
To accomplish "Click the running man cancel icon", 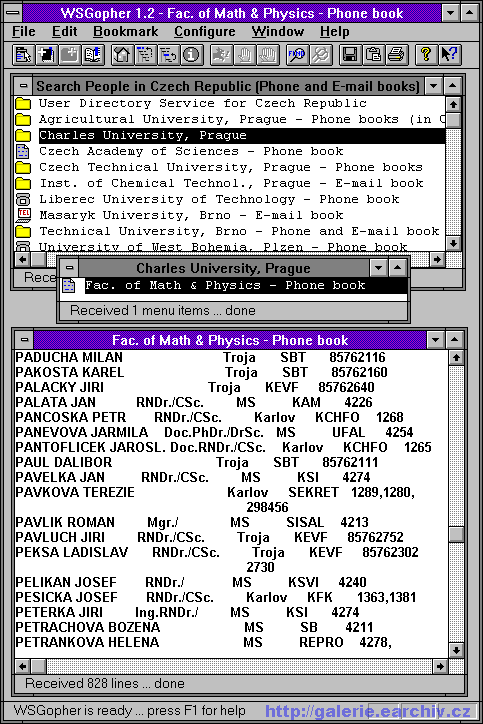I will tap(221, 55).
